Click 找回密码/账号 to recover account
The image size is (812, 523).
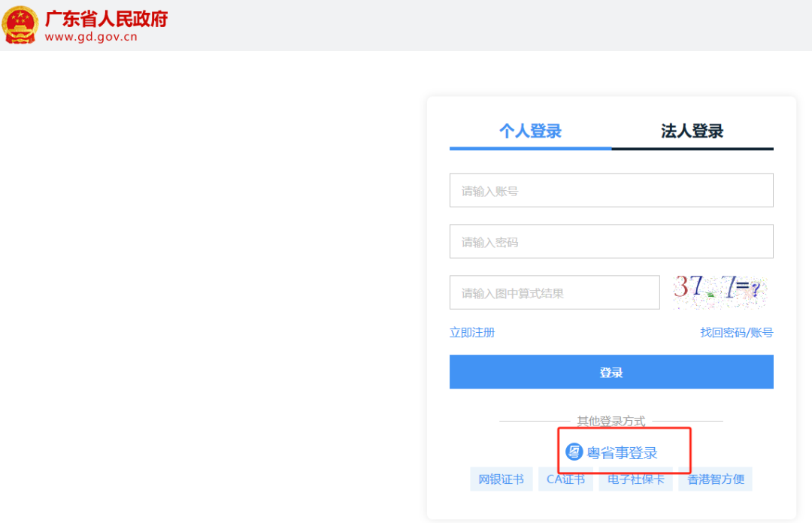(735, 331)
